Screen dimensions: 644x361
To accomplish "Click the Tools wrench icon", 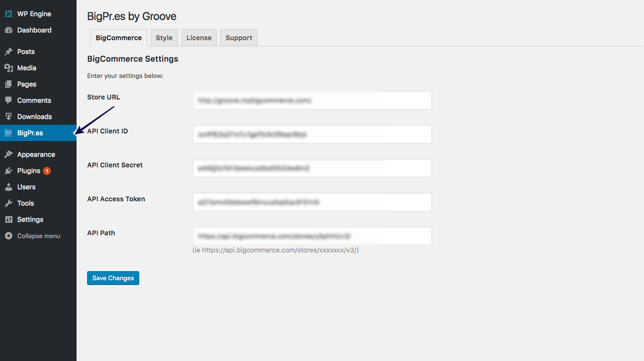I will click(x=9, y=203).
